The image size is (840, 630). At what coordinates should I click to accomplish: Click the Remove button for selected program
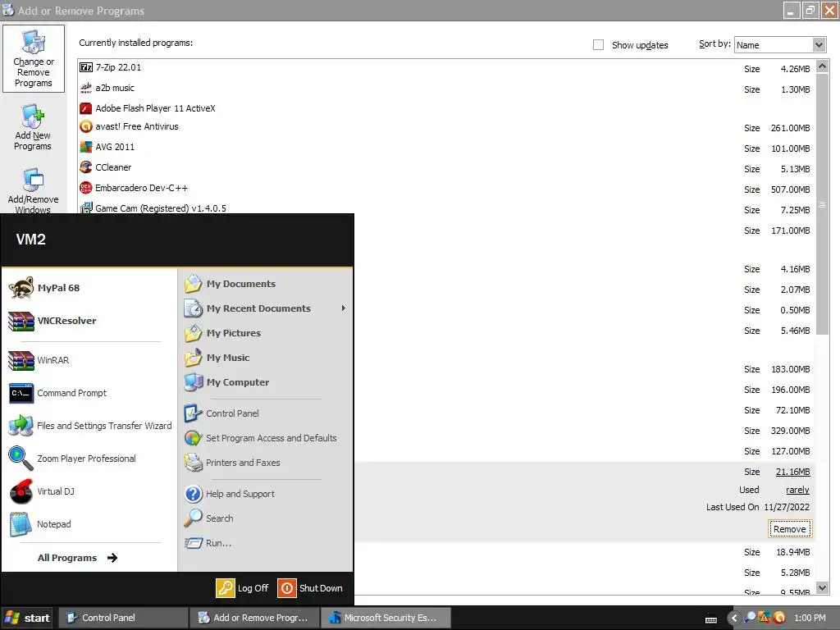pyautogui.click(x=790, y=529)
